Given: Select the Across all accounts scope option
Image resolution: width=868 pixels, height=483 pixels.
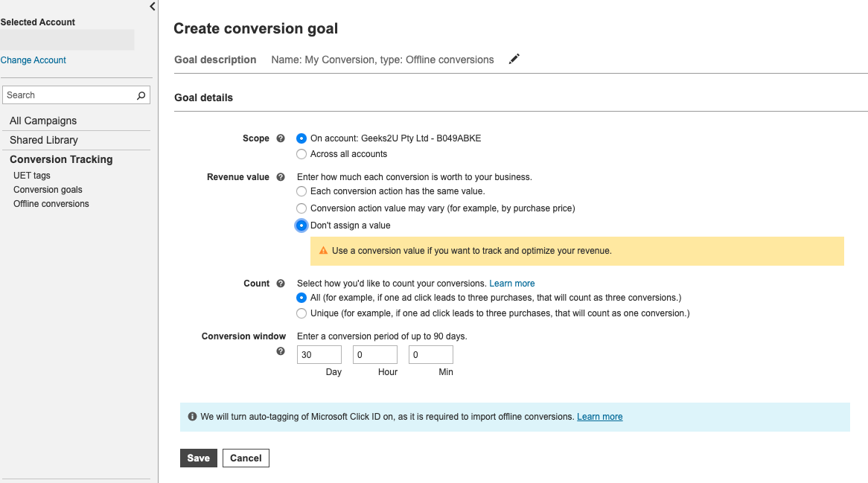Looking at the screenshot, I should pyautogui.click(x=301, y=154).
